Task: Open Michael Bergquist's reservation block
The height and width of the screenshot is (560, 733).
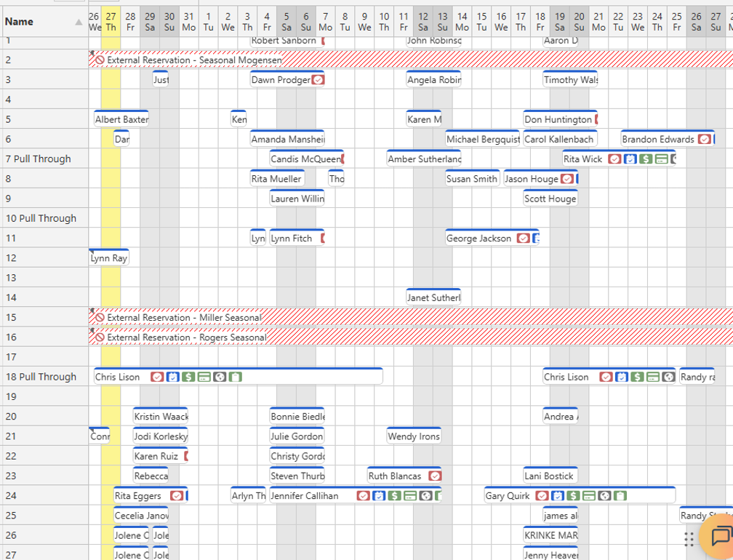Action: 482,139
